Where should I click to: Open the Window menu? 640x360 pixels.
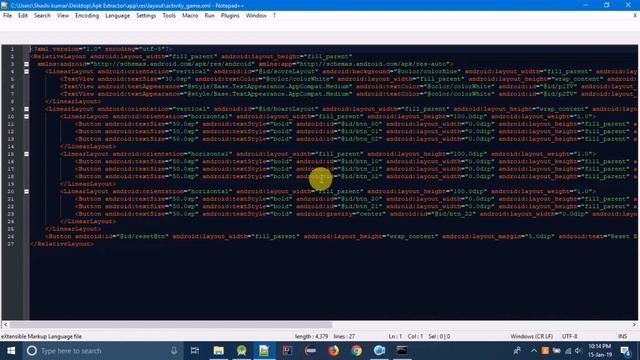(256, 16)
